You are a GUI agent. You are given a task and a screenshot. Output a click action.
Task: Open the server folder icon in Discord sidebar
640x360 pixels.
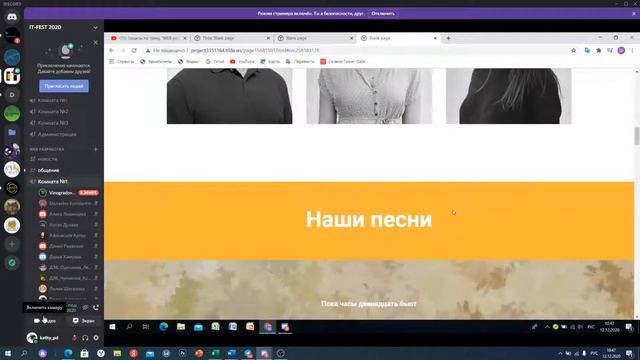[12, 132]
